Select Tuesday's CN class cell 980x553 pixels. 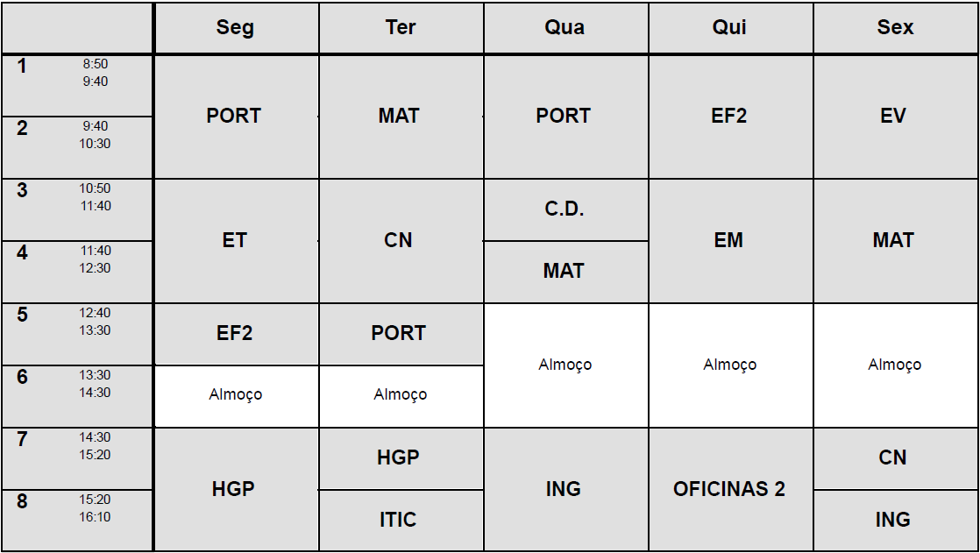(399, 241)
